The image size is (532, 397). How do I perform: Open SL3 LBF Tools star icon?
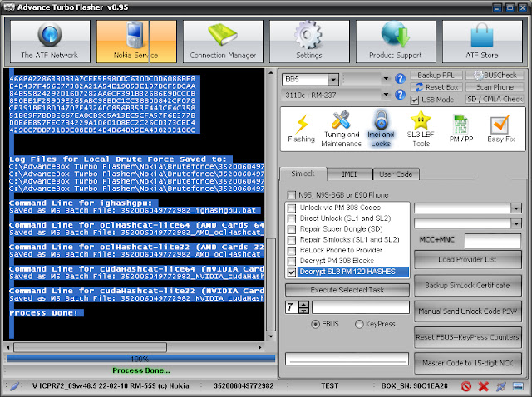[x=421, y=129]
